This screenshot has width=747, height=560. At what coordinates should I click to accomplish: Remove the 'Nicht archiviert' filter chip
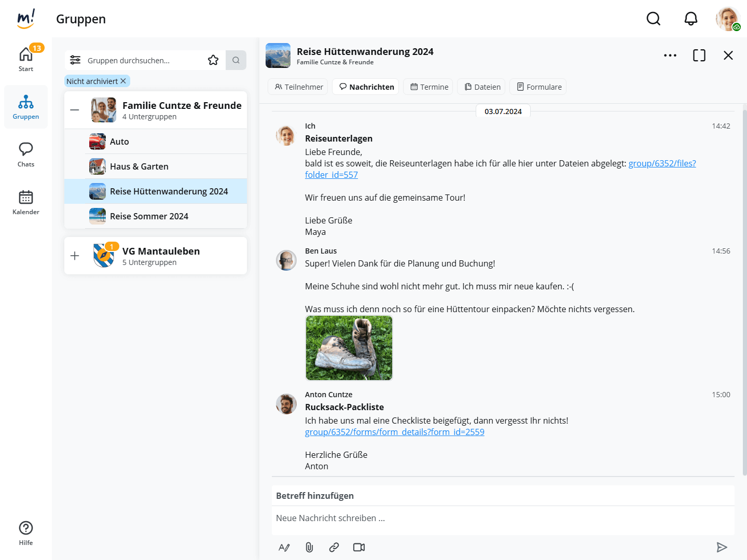point(123,81)
